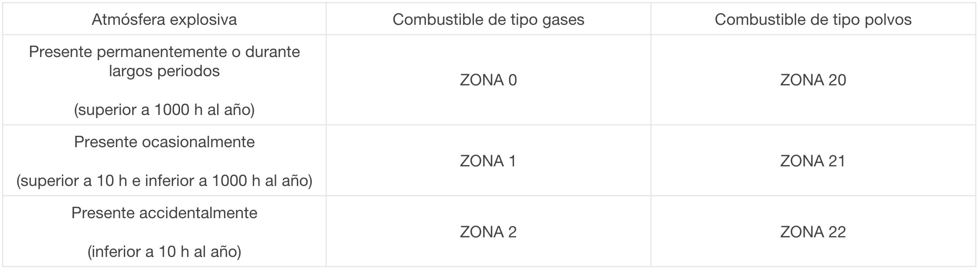Viewport: 980px width, 270px height.
Task: Select the 'Combustible de tipo polvos' header
Action: [813, 19]
